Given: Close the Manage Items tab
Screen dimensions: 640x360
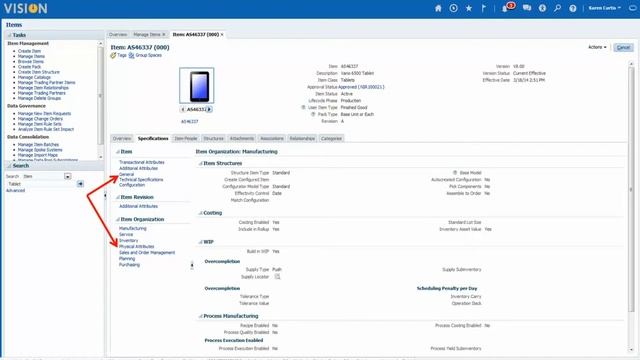Looking at the screenshot, I should tap(164, 35).
